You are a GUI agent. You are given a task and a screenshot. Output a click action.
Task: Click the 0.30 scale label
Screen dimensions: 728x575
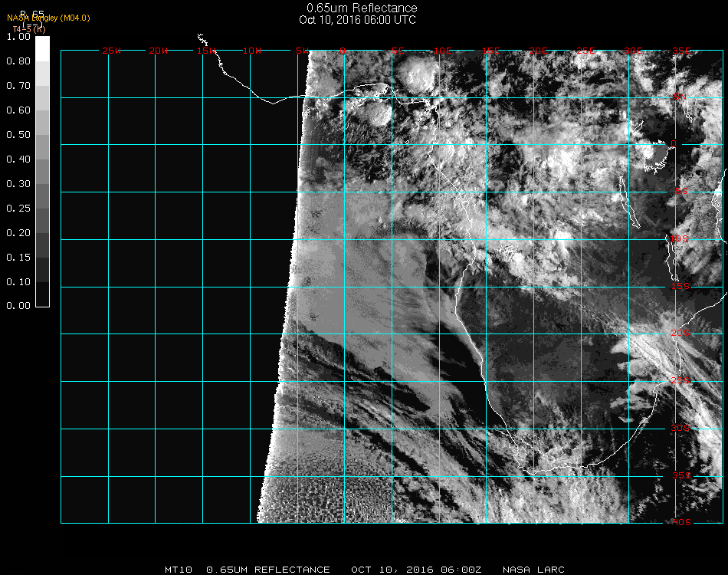coord(18,184)
